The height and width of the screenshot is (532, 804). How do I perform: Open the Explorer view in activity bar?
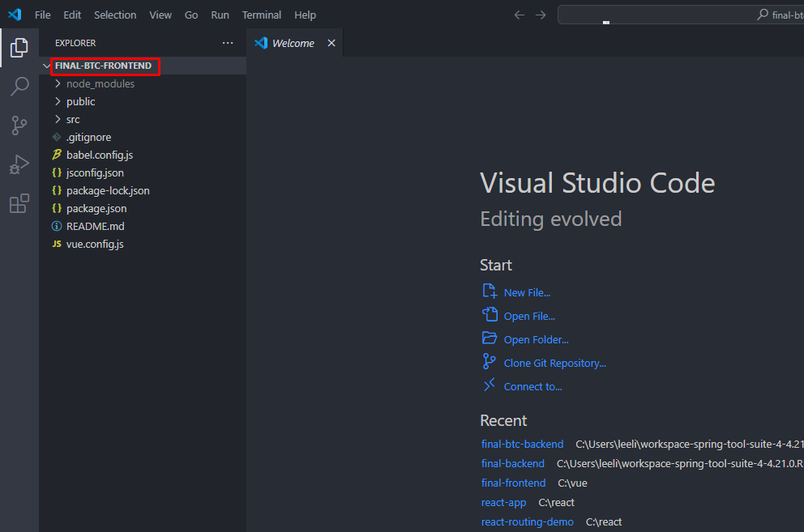tap(19, 48)
